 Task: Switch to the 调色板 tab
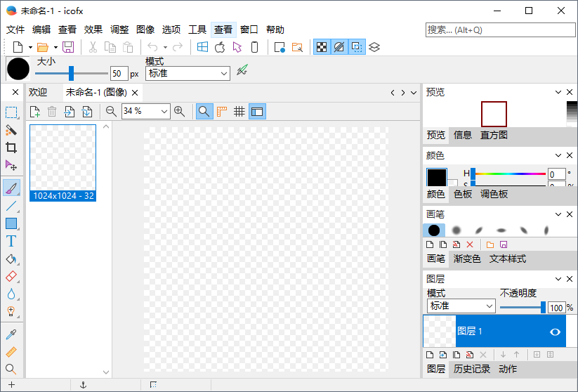pos(494,194)
